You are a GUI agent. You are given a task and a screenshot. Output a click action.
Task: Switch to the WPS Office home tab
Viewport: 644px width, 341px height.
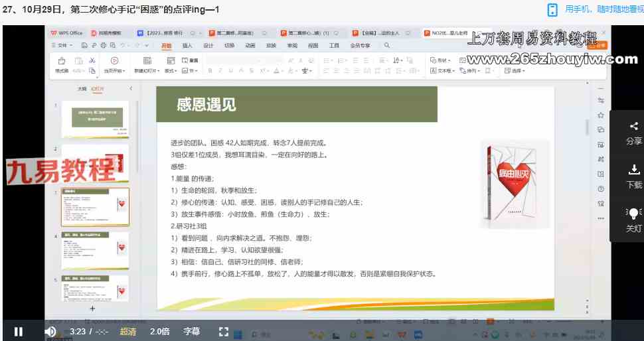point(67,33)
